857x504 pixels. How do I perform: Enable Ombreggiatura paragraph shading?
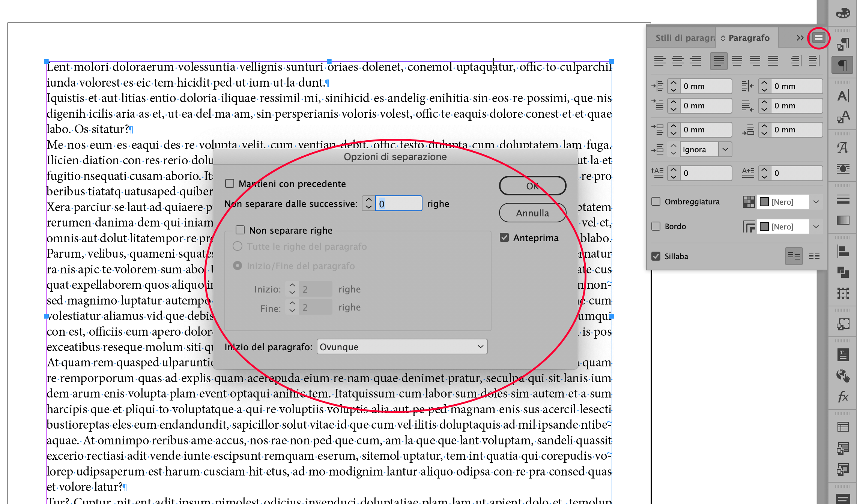656,201
